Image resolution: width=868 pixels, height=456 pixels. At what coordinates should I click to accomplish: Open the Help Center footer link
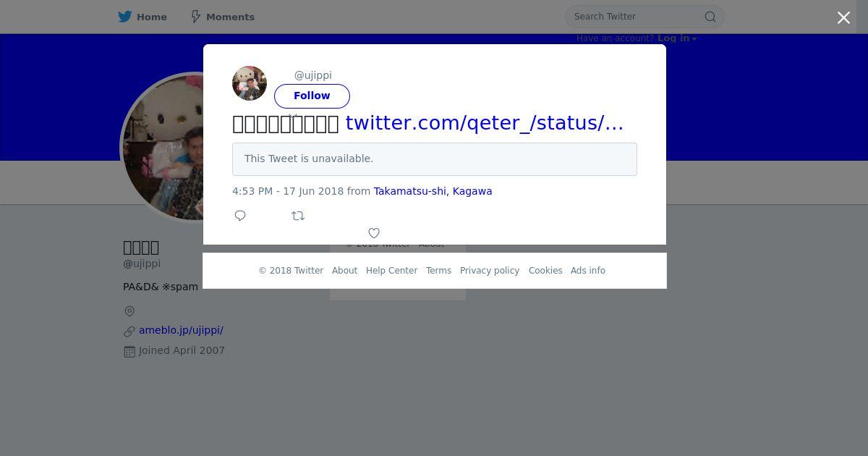[x=391, y=271]
